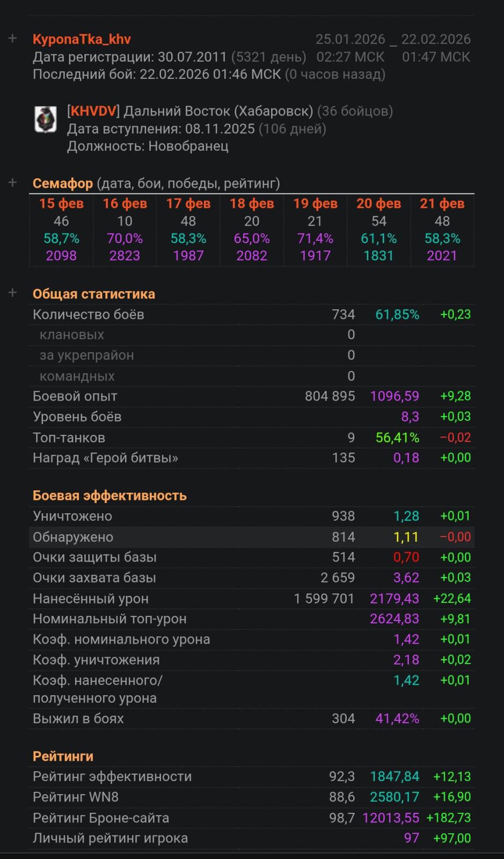Click the 2179,43 average damage value
Image resolution: width=504 pixels, height=859 pixels.
[395, 599]
